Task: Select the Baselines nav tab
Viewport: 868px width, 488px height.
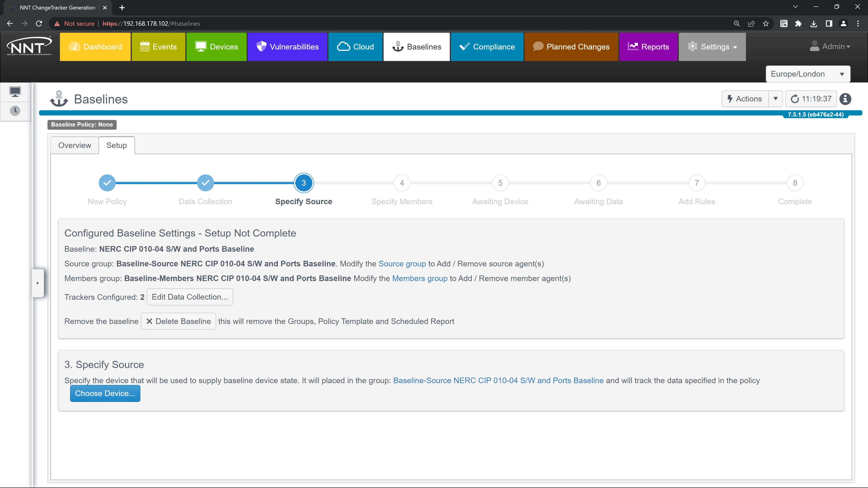Action: pyautogui.click(x=416, y=47)
